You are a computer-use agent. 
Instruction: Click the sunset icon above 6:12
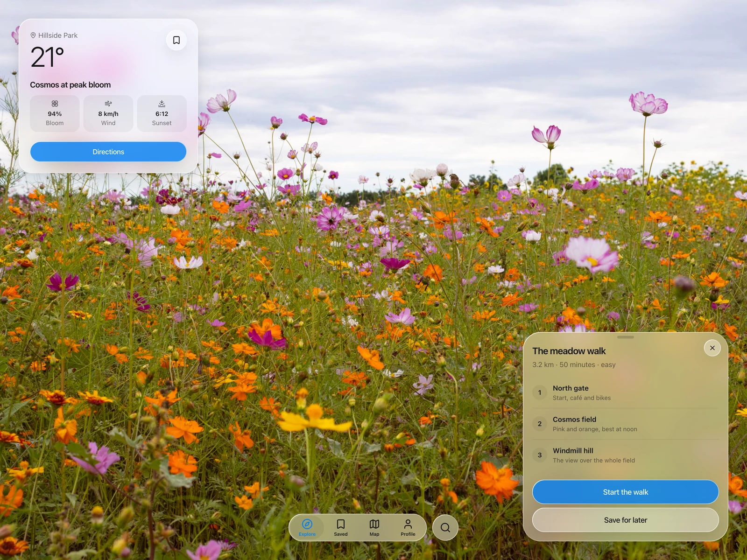(162, 104)
